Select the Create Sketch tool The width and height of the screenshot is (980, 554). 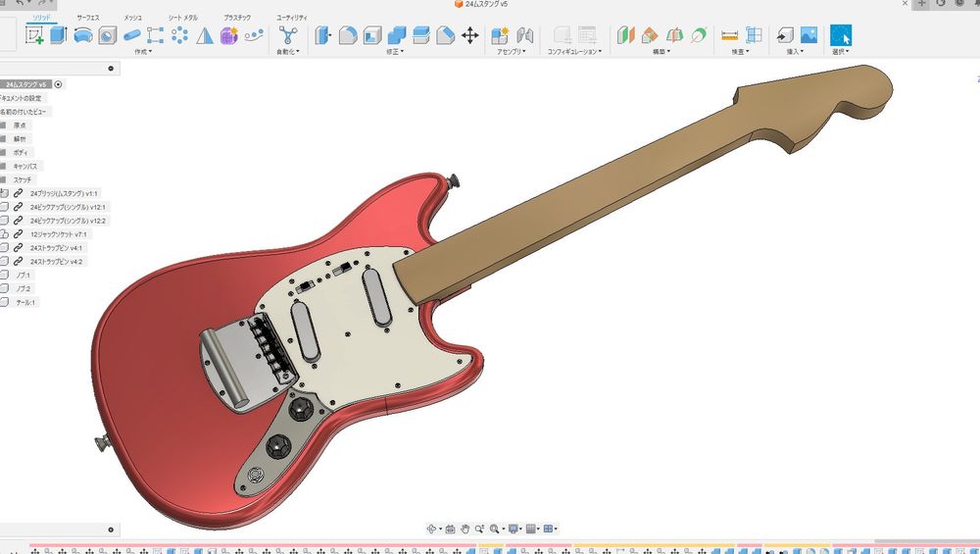(34, 35)
